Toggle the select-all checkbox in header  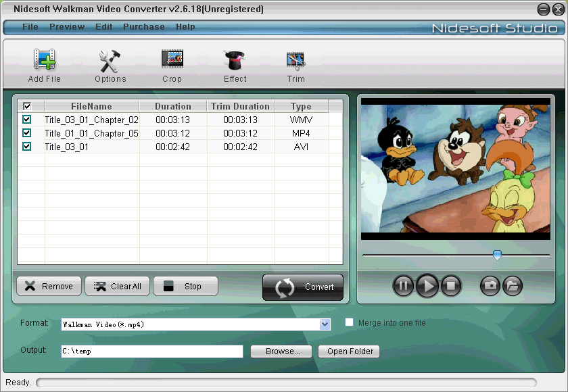pos(27,106)
